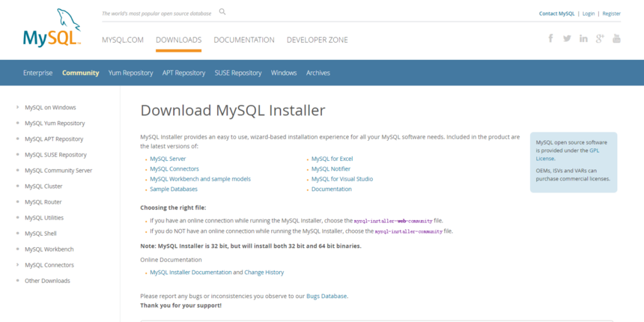Click 'Choosing the right file:' text

pos(174,208)
